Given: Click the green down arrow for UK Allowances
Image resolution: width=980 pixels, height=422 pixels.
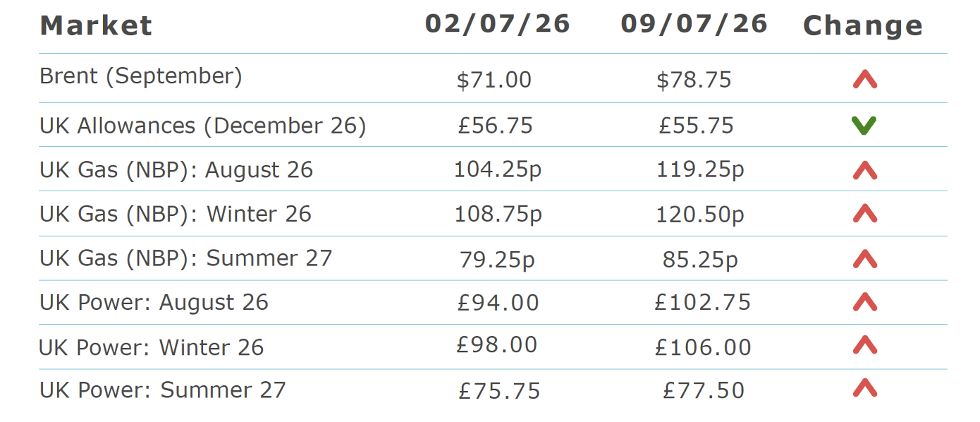Looking at the screenshot, I should (864, 126).
